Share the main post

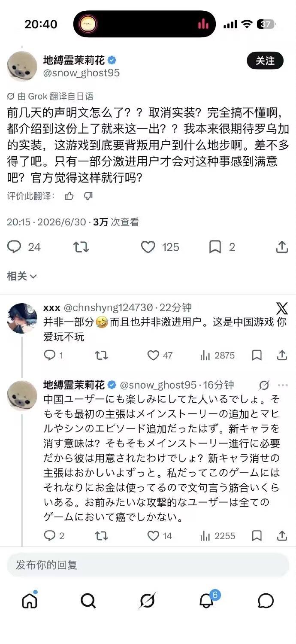tap(281, 247)
